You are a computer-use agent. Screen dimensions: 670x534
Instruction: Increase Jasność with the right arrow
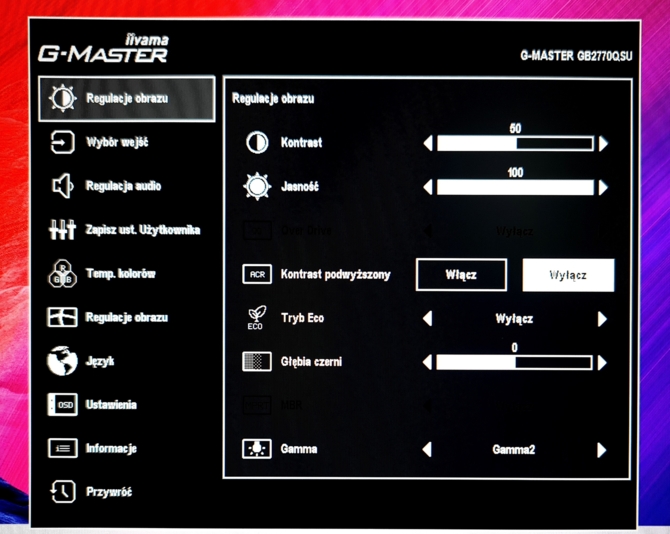(603, 187)
